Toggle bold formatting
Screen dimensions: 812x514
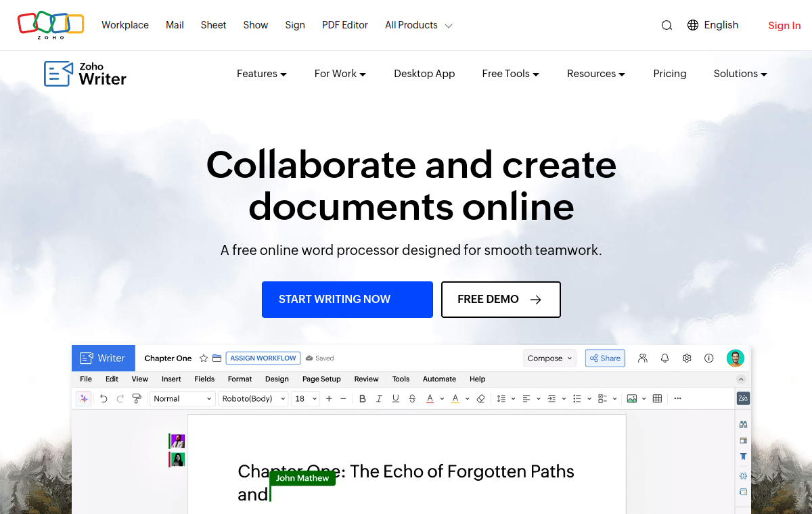(x=363, y=398)
